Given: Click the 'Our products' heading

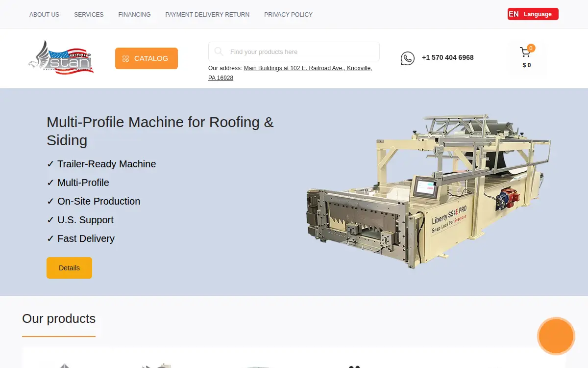Looking at the screenshot, I should click(59, 318).
